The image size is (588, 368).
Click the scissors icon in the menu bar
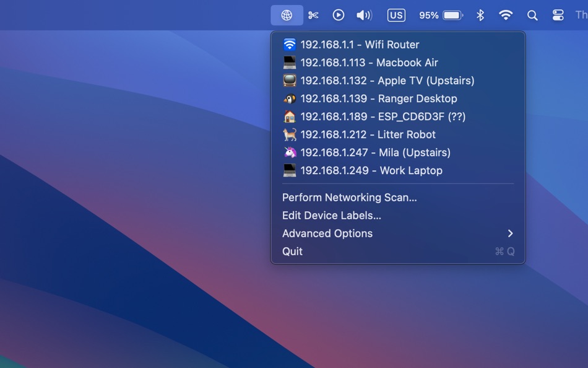[x=313, y=15]
